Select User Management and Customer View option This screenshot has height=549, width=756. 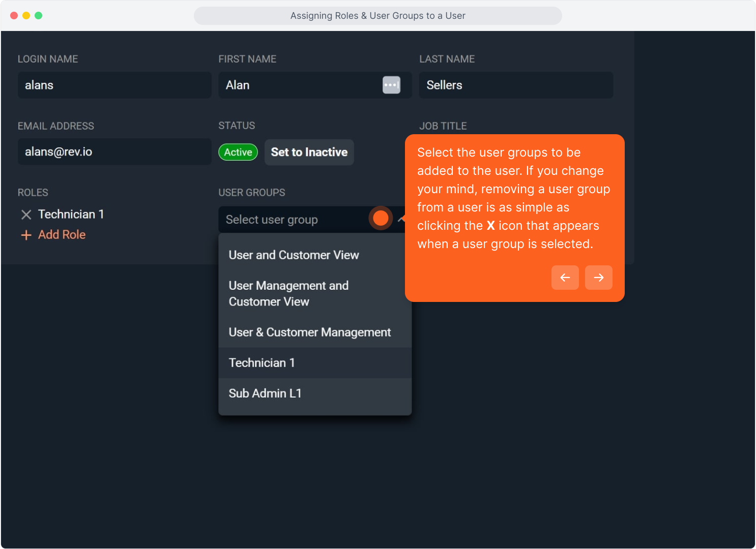(x=289, y=294)
